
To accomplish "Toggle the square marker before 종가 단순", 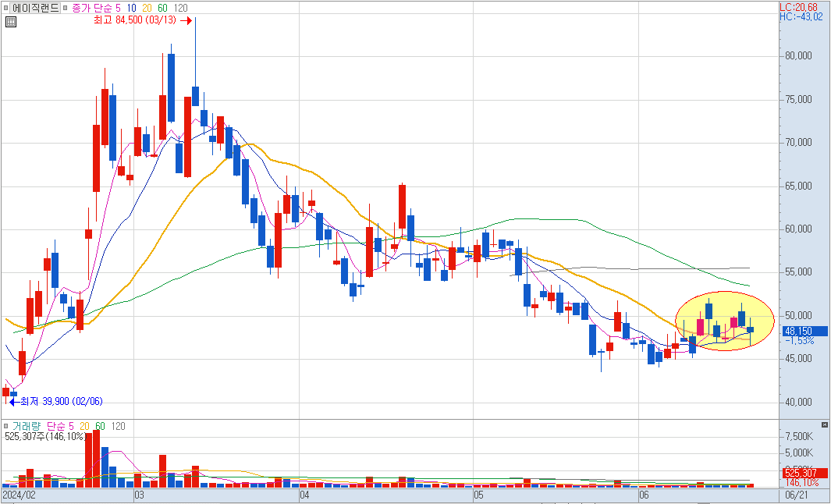I will coord(66,8).
